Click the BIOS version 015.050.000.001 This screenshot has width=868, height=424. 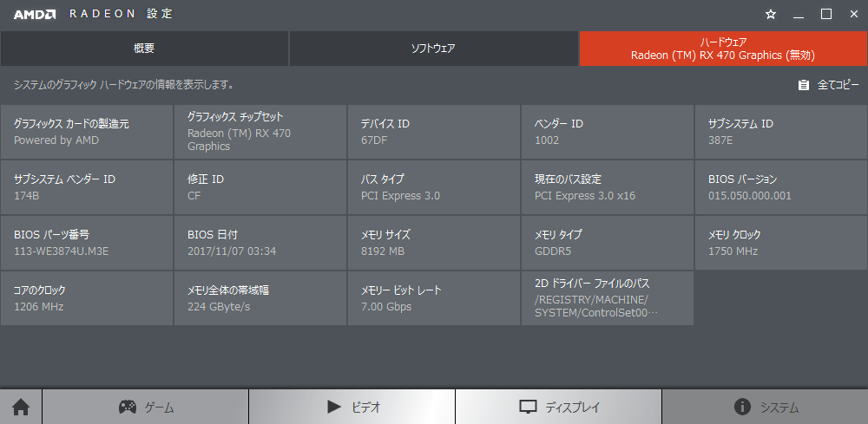click(750, 196)
